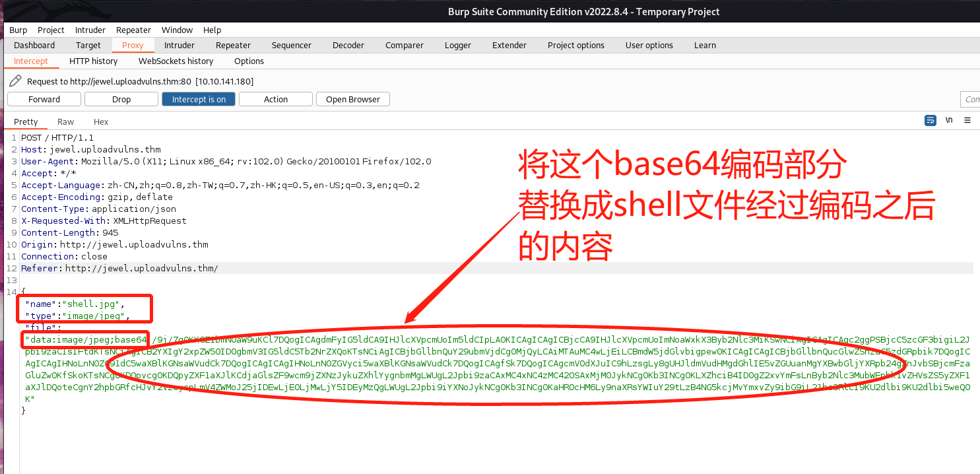Screen dimensions: 980x474
Task: Open the Action dropdown menu
Action: [x=275, y=99]
